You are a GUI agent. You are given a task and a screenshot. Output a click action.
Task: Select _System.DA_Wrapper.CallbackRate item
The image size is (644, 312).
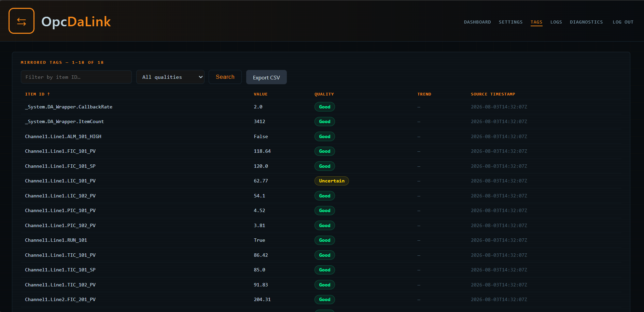(69, 107)
